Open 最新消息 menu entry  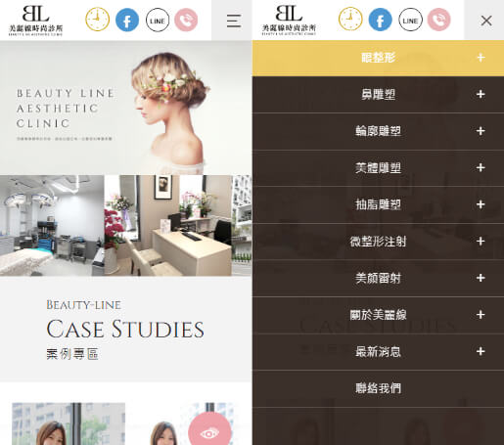378,351
